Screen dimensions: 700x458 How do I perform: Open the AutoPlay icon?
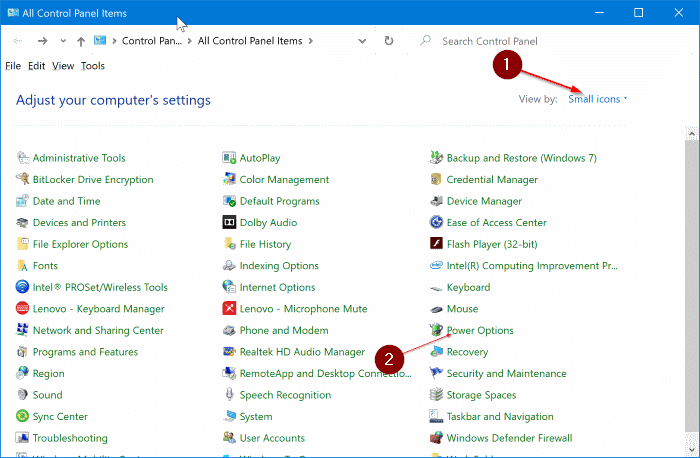(x=229, y=158)
